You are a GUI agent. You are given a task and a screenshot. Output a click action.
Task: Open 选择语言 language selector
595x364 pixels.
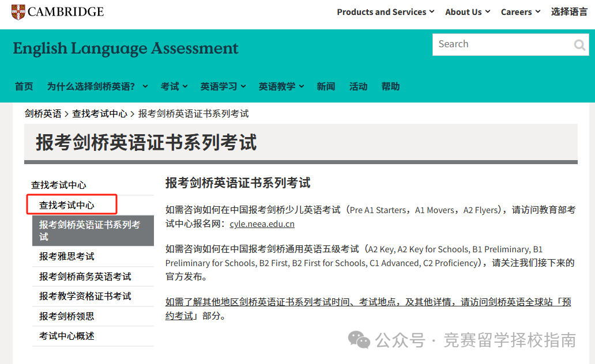[569, 12]
